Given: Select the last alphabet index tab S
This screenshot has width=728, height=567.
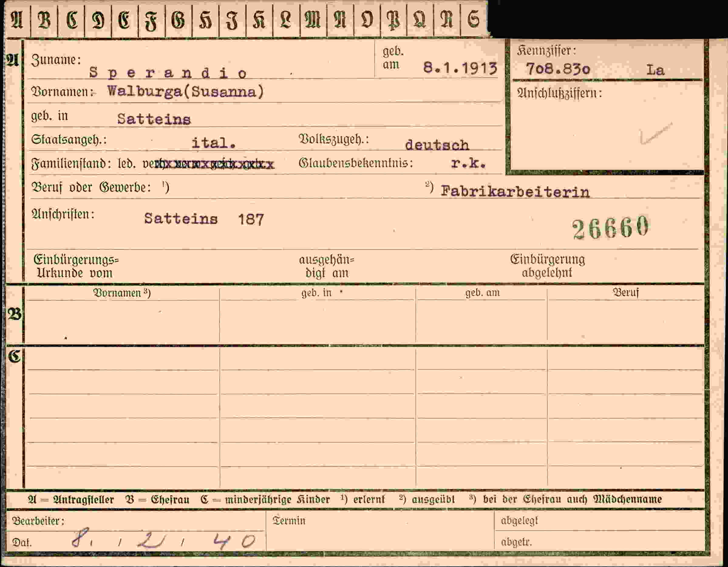Looking at the screenshot, I should tap(474, 20).
